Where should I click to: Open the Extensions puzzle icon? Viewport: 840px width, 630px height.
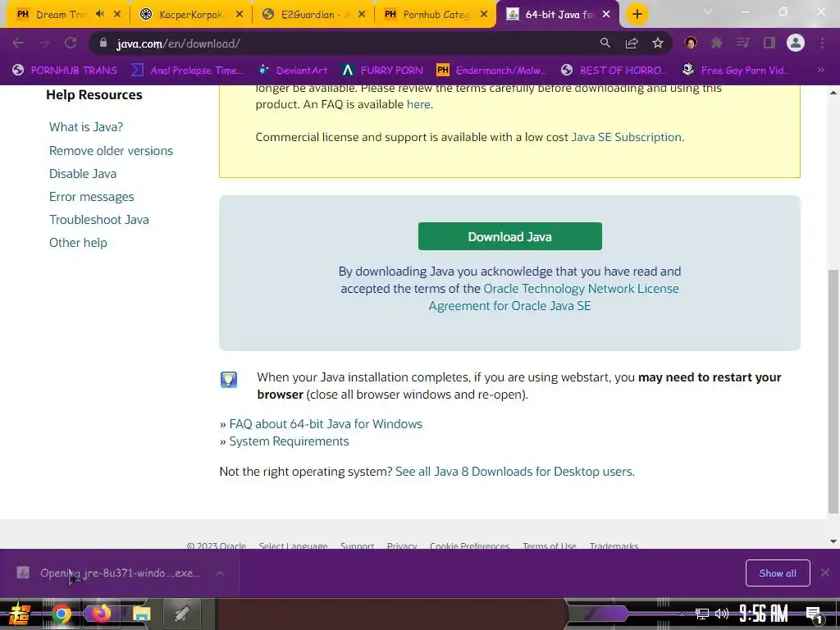click(x=717, y=43)
